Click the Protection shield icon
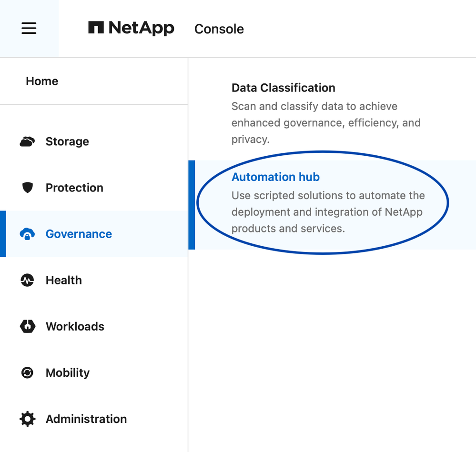 [28, 188]
